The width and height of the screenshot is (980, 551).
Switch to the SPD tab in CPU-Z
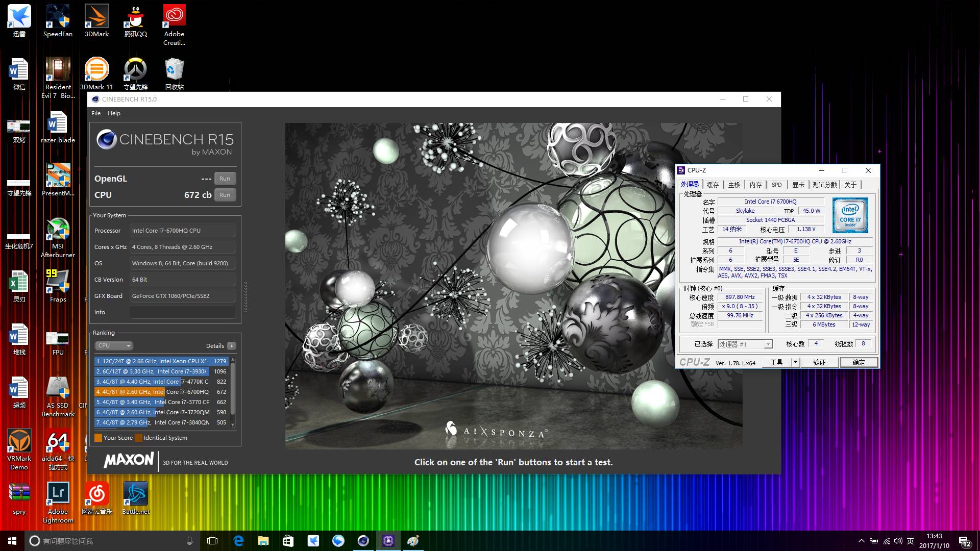[776, 185]
